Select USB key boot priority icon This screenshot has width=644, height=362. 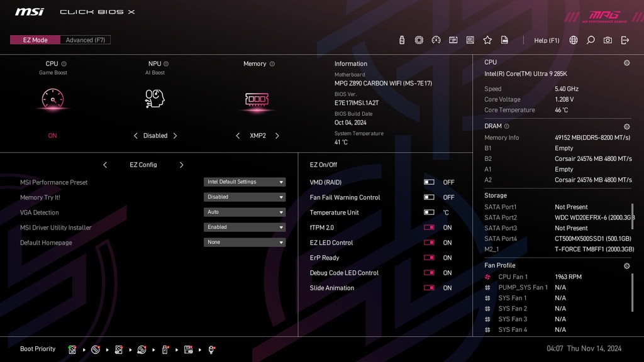[165, 349]
